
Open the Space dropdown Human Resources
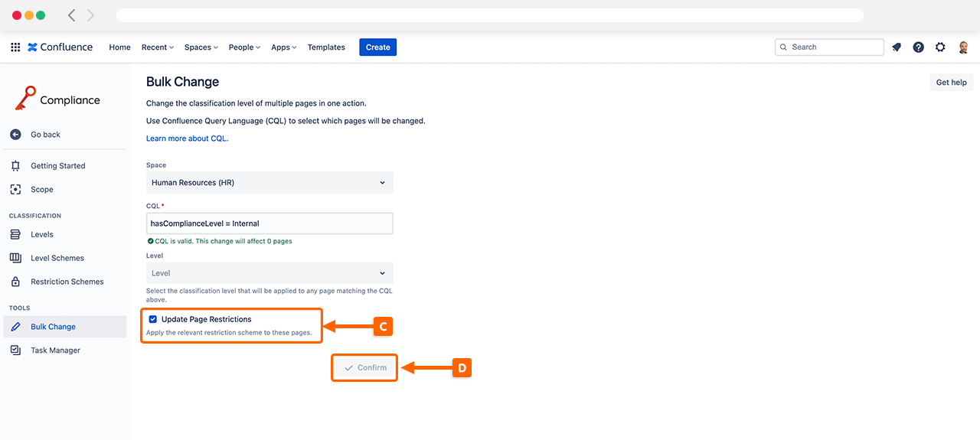(269, 183)
